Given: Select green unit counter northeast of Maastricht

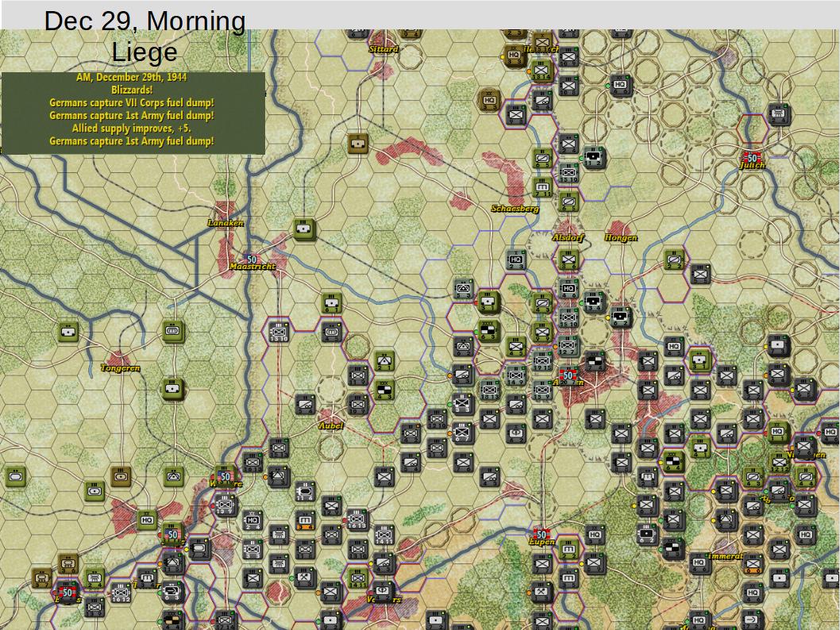Looking at the screenshot, I should (305, 229).
